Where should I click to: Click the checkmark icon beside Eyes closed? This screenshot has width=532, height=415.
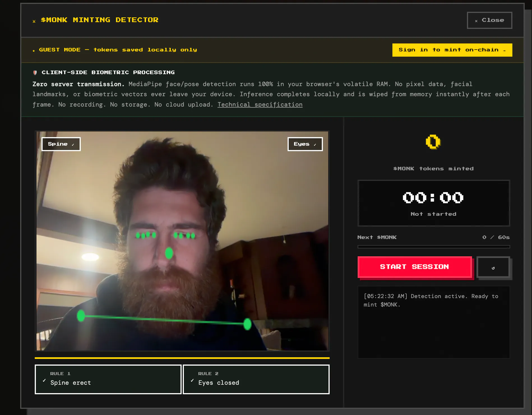pos(192,381)
